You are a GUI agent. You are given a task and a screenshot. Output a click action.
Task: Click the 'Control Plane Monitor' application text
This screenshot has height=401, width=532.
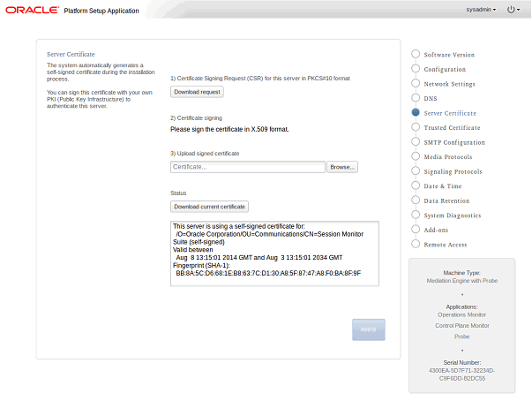tap(462, 326)
